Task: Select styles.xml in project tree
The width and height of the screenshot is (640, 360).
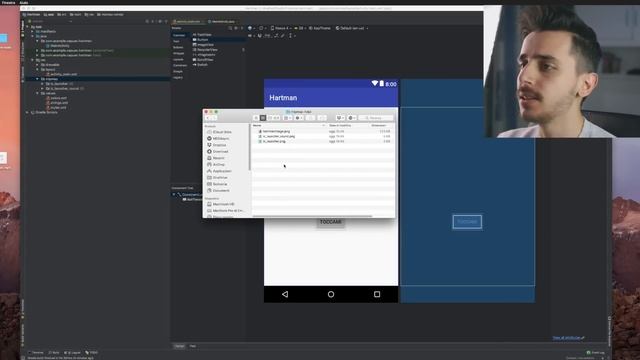Action: pos(56,108)
